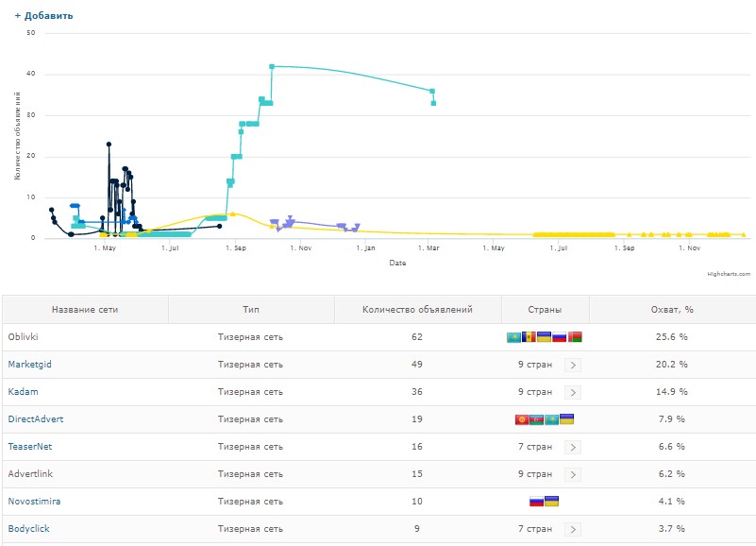Click the Страны column header
Viewport: 756px width, 546px height.
(x=545, y=310)
